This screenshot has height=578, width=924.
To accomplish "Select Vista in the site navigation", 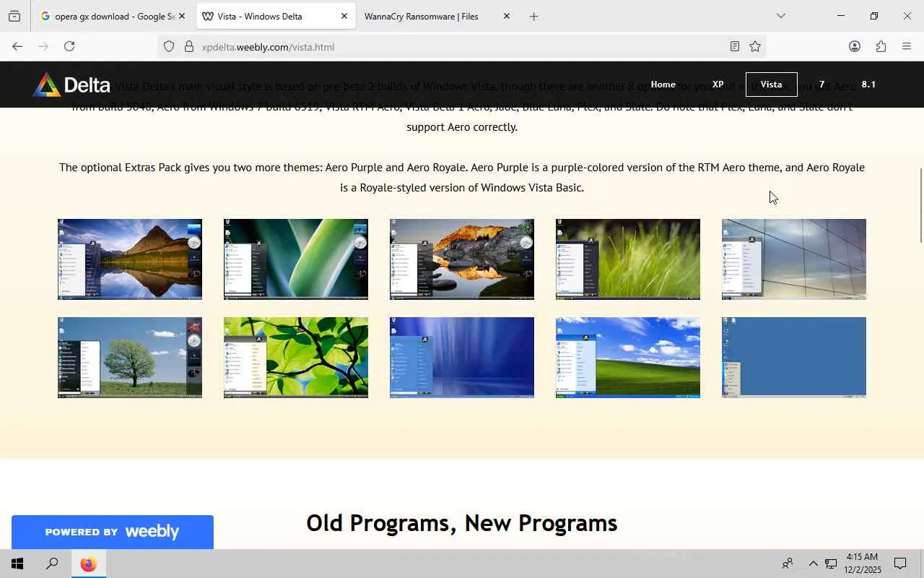I will tap(771, 85).
